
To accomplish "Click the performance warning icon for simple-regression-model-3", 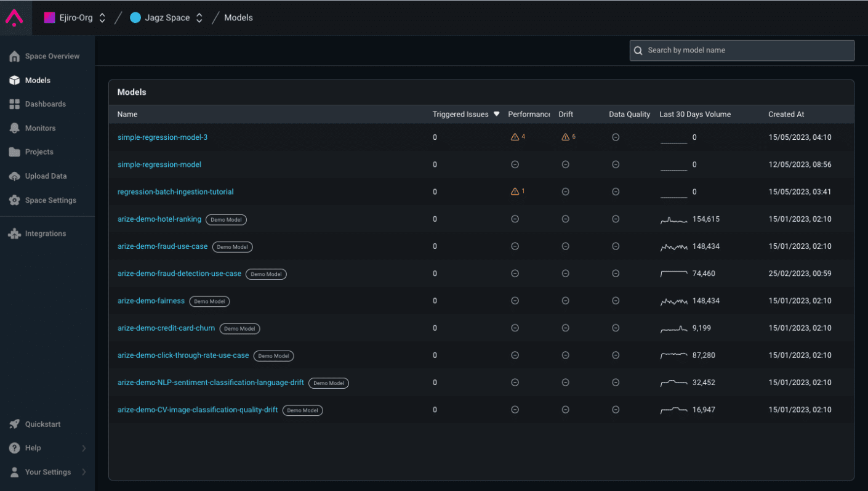I will click(x=515, y=137).
